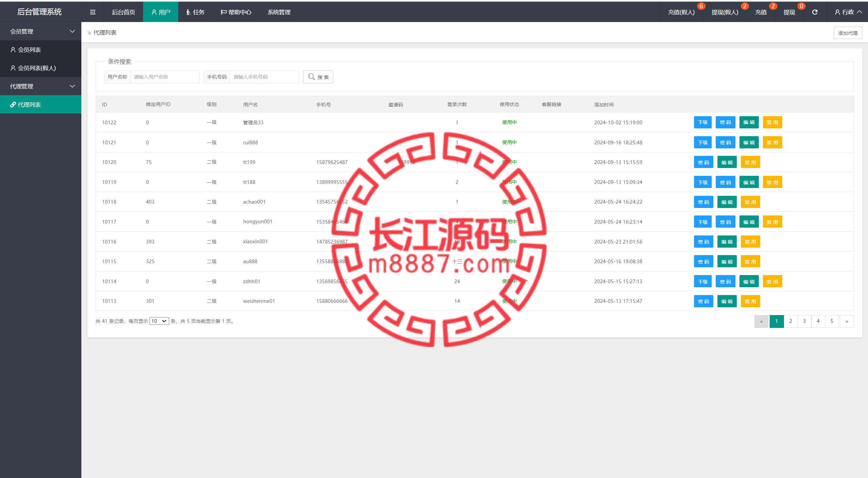
Task: Open the 帮助中心 top menu
Action: coord(236,12)
